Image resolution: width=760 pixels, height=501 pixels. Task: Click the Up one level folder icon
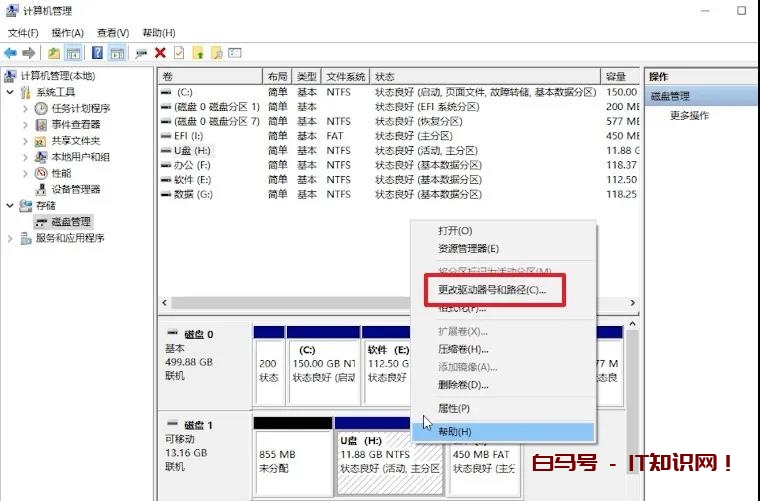point(53,52)
